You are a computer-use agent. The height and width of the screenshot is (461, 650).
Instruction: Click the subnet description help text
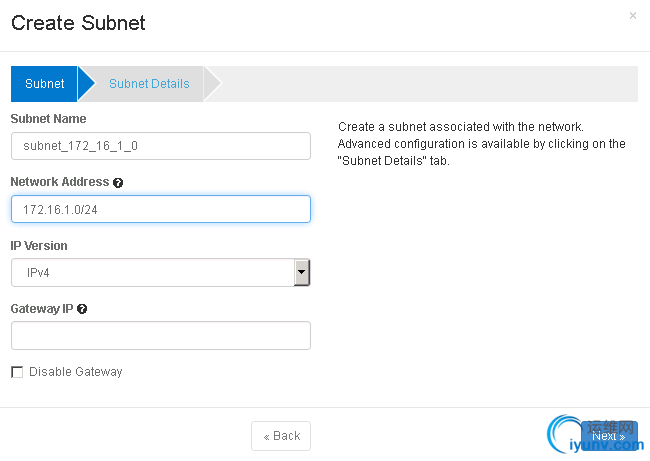click(482, 144)
